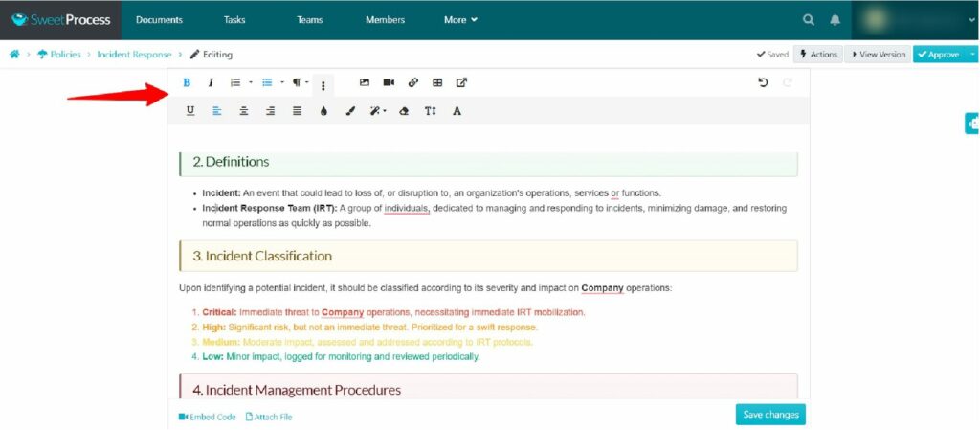
Task: Open the user account dropdown
Action: point(916,20)
